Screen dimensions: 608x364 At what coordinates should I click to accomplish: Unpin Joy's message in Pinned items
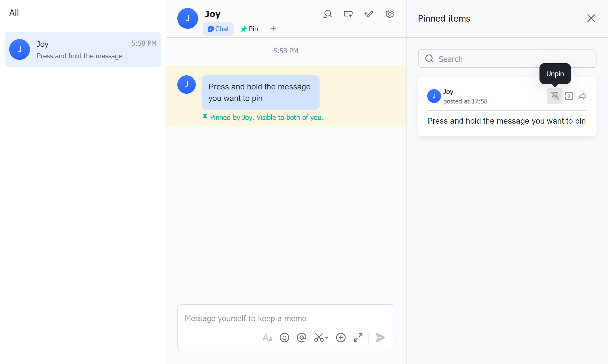555,96
